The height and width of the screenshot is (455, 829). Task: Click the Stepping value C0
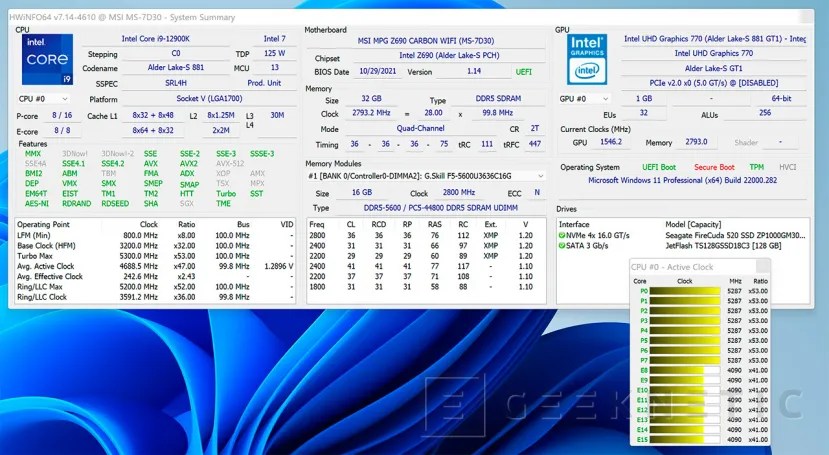[176, 53]
